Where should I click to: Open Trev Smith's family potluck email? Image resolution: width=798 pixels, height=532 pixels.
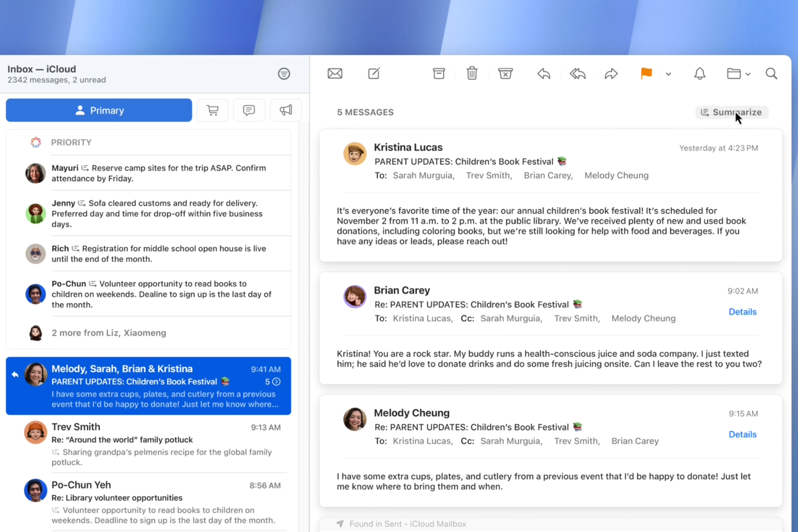point(151,443)
